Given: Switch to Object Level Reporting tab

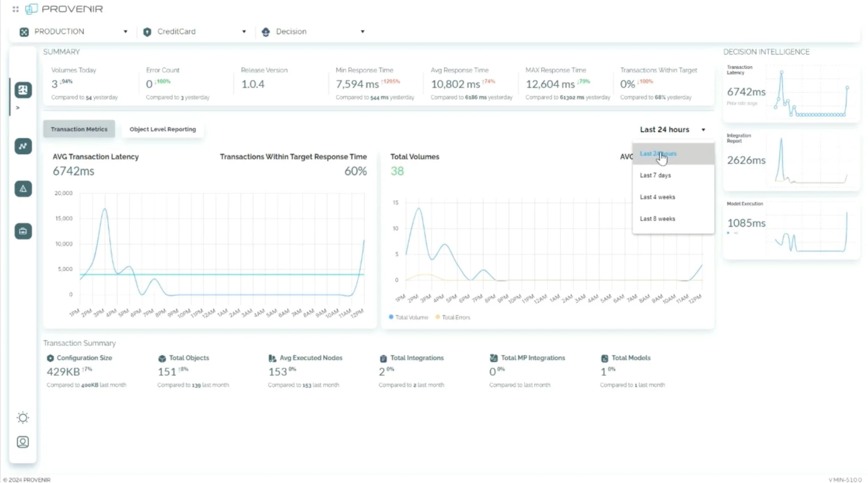Looking at the screenshot, I should coord(163,129).
